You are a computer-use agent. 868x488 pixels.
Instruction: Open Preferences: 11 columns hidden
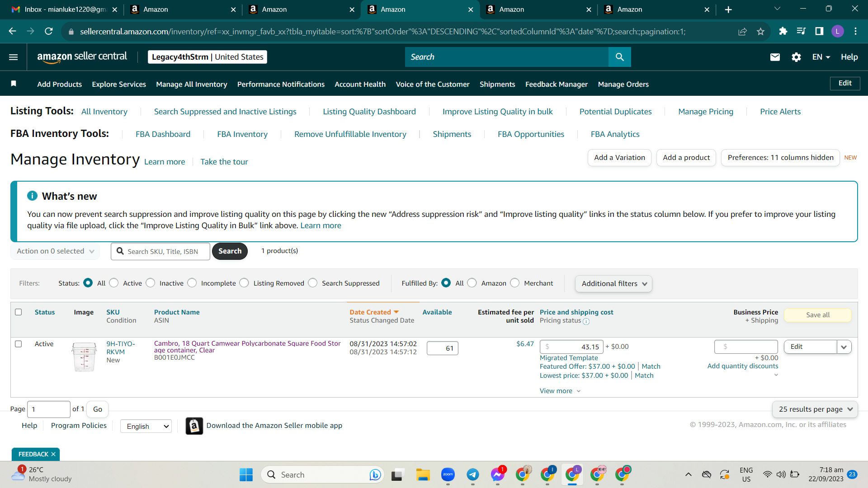(781, 158)
